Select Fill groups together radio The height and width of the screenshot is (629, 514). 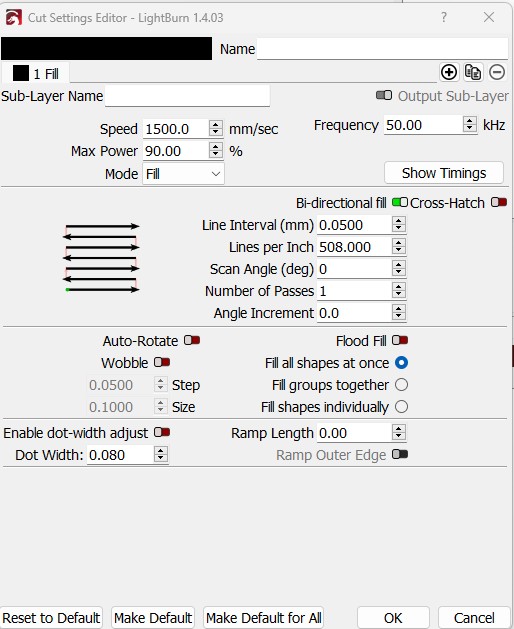point(401,385)
